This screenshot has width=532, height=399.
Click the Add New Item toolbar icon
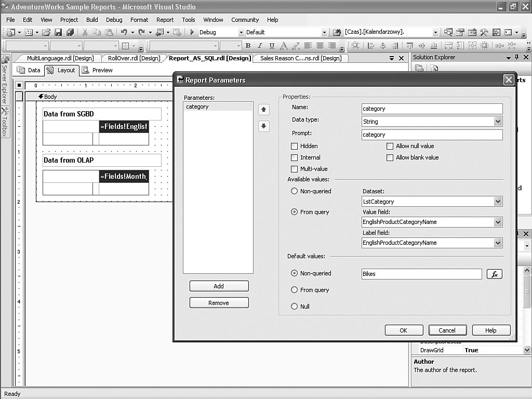[29, 32]
